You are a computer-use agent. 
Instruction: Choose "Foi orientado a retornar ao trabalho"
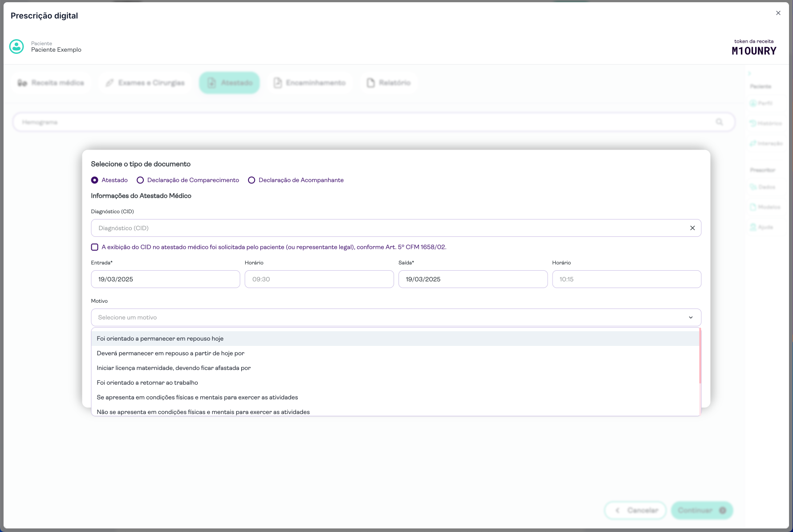pyautogui.click(x=147, y=382)
